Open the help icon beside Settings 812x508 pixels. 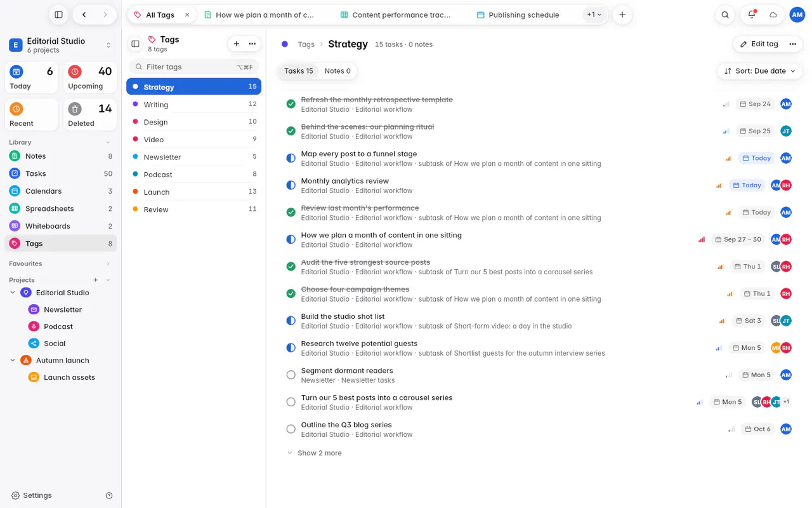(x=109, y=495)
